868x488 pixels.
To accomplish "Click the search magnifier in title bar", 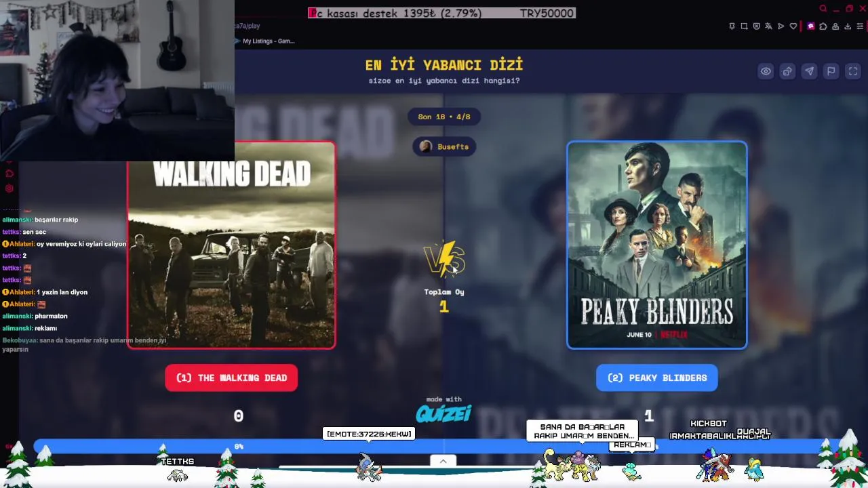I will (823, 9).
